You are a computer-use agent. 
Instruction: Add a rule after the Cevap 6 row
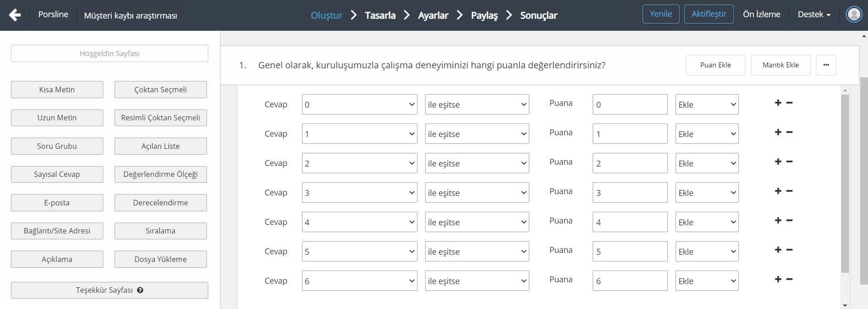778,279
